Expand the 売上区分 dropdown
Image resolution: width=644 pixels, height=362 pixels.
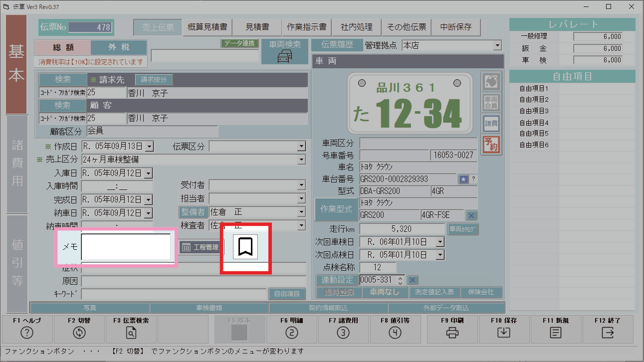point(301,160)
